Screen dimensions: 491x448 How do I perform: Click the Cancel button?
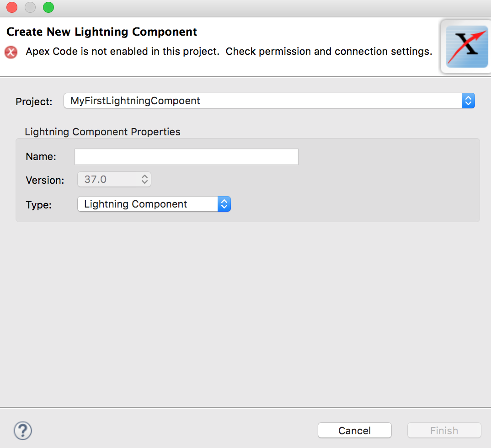354,431
